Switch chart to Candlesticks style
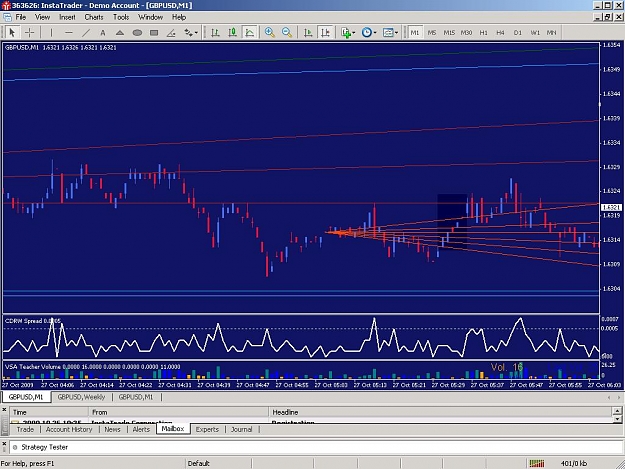The image size is (625, 469). (x=232, y=33)
